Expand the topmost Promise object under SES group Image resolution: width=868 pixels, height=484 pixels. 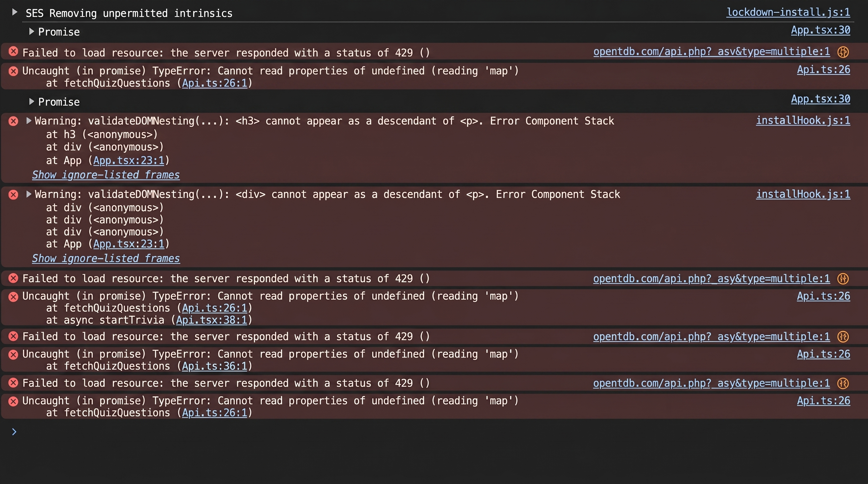[x=31, y=32]
